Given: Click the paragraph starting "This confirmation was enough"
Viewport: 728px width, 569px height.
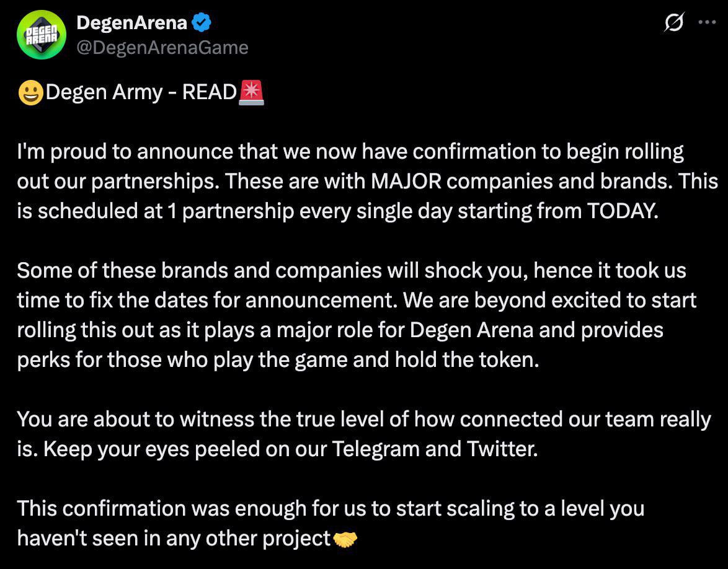Looking at the screenshot, I should [331, 524].
